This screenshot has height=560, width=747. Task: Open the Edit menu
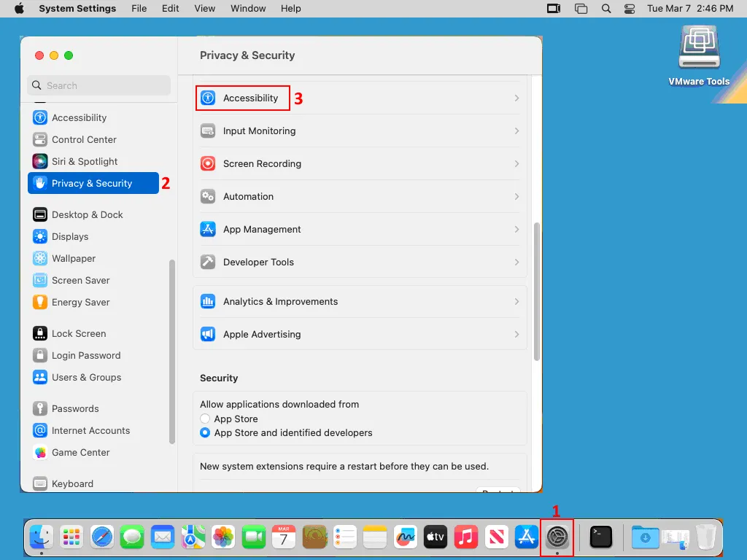(170, 9)
